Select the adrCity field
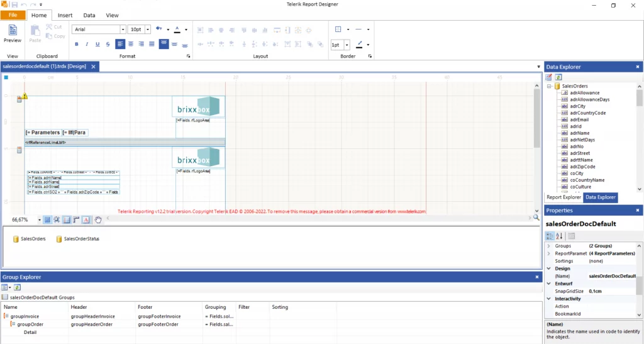This screenshot has height=344, width=644. point(577,106)
